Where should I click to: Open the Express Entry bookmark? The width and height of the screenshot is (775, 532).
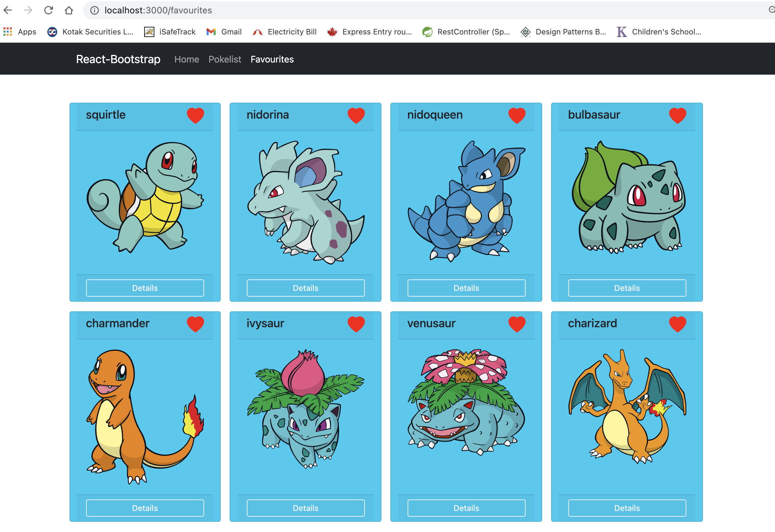click(x=370, y=32)
